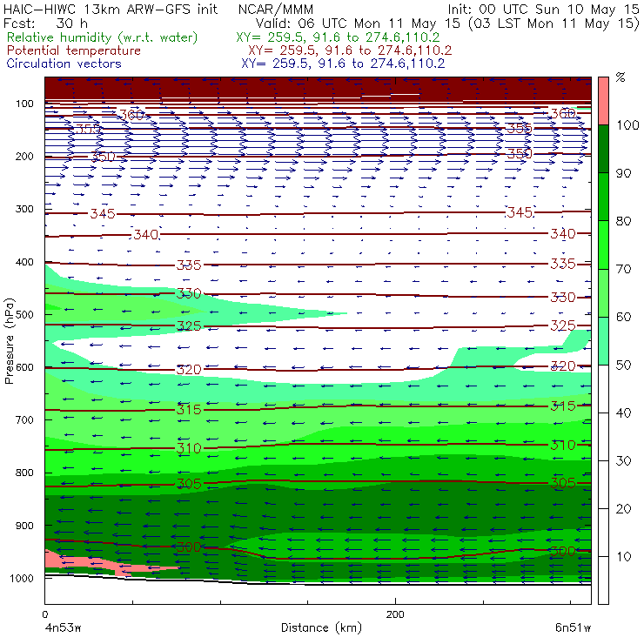Viewport: 644px width, 644px height.
Task: Click the darkest green 90–100% colorbar segment
Action: [603, 149]
